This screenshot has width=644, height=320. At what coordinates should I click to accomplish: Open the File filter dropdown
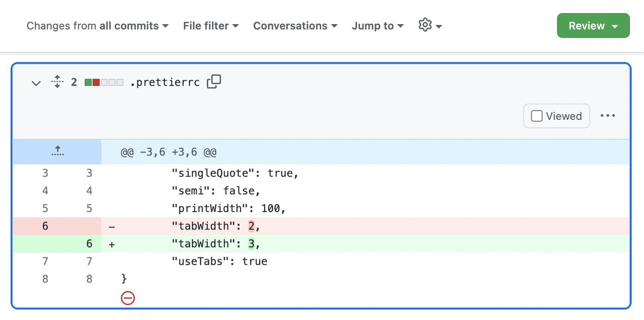(211, 26)
